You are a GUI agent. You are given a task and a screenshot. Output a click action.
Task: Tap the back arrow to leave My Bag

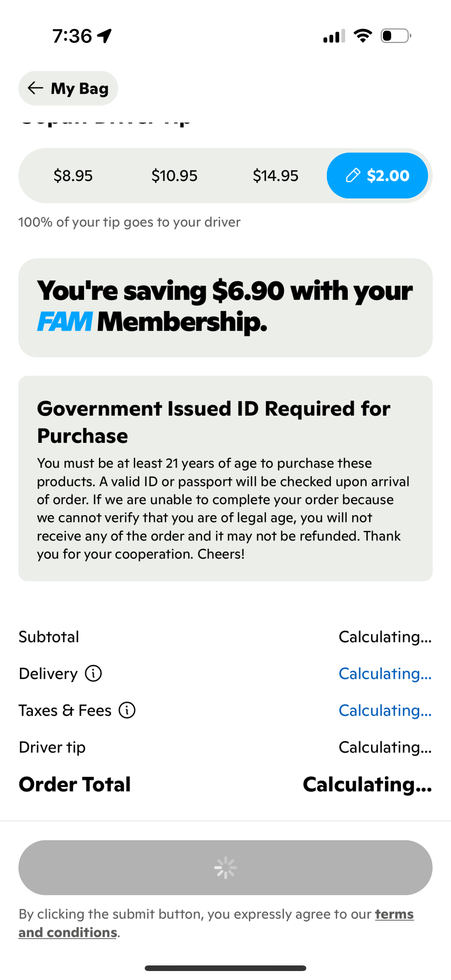tap(36, 88)
